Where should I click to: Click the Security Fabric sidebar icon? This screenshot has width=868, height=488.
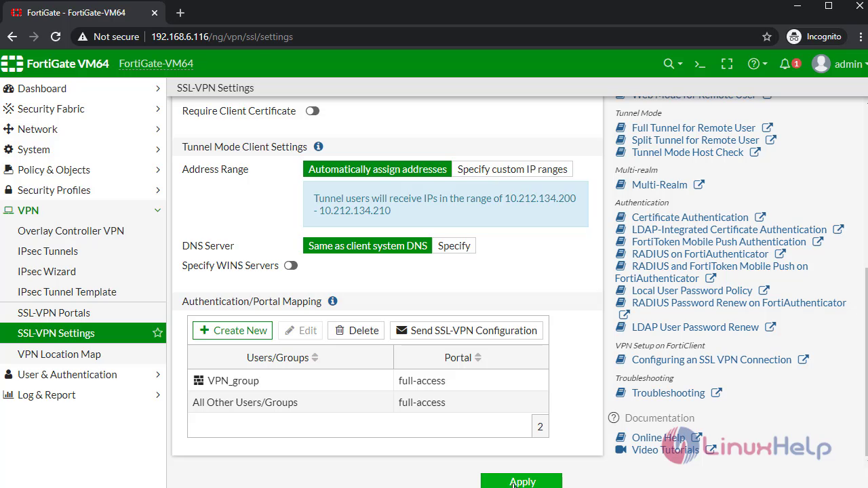coord(9,108)
